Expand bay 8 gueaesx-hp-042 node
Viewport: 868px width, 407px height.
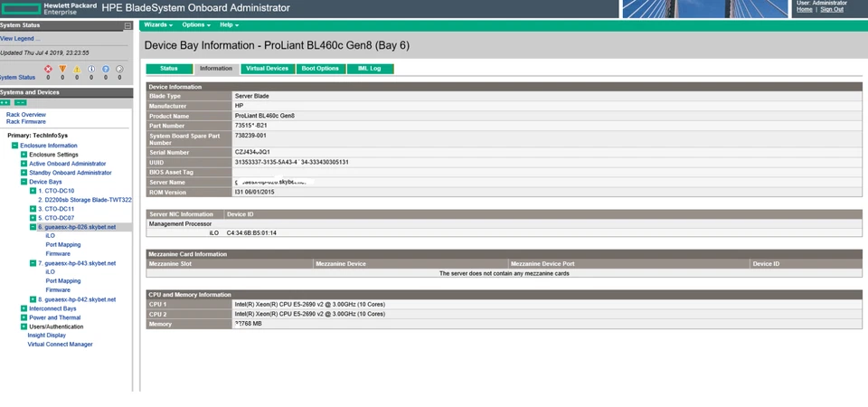point(33,299)
